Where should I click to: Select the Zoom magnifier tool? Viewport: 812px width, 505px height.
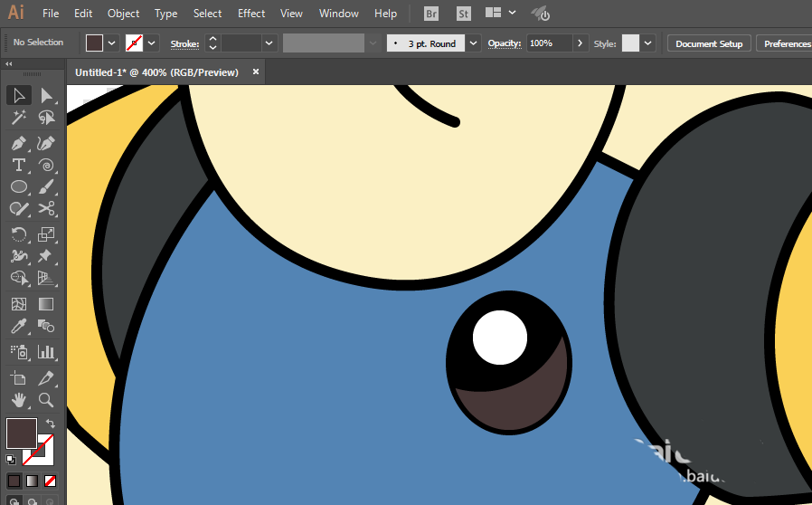[46, 400]
